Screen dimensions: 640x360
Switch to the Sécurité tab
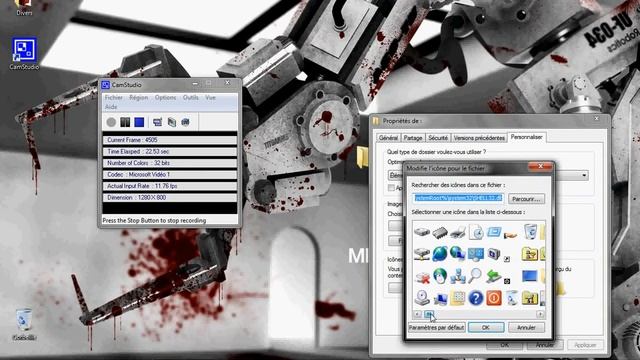[x=438, y=138]
